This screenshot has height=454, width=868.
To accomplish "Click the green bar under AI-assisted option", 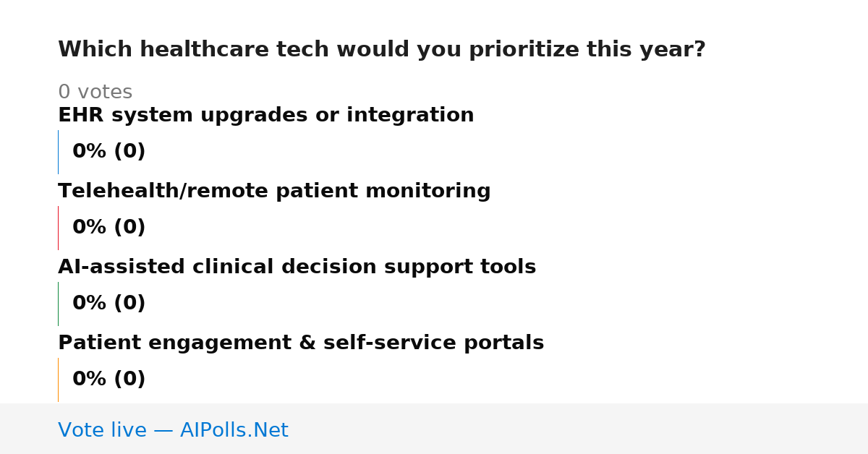I will (58, 304).
